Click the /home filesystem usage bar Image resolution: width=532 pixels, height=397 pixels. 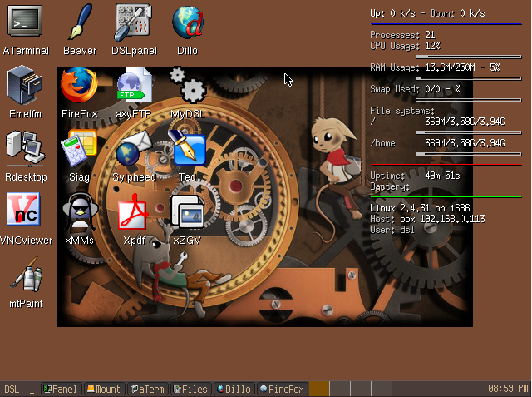[x=468, y=154]
